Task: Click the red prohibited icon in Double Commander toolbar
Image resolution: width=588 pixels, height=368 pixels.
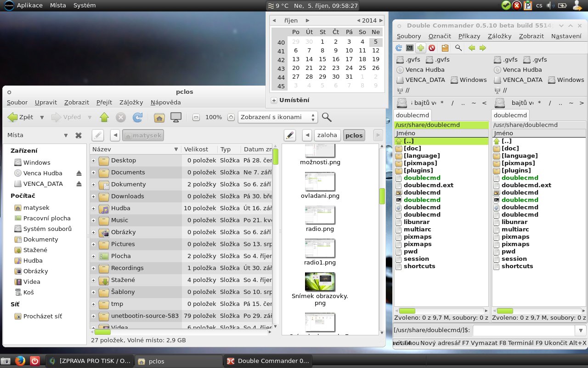Action: click(x=432, y=48)
